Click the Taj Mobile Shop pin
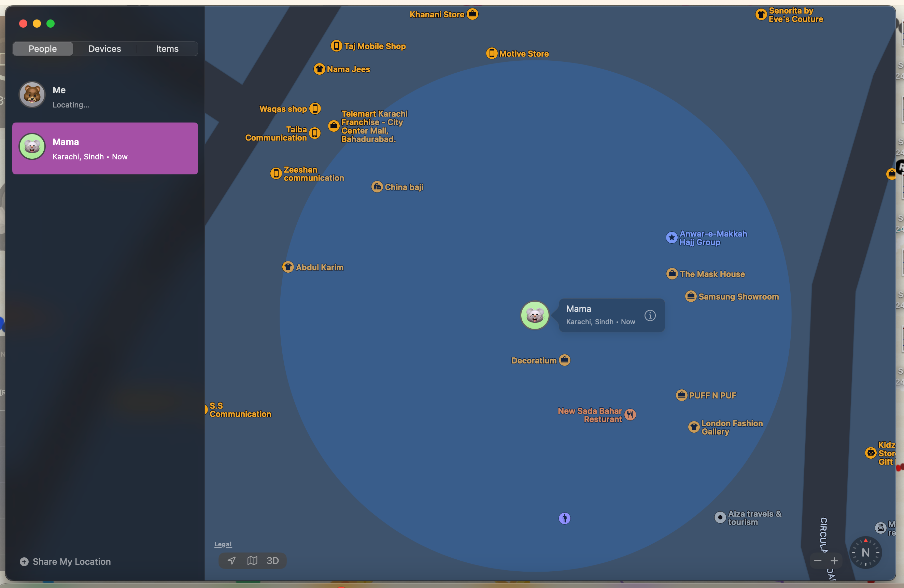The height and width of the screenshot is (588, 904). 336,46
